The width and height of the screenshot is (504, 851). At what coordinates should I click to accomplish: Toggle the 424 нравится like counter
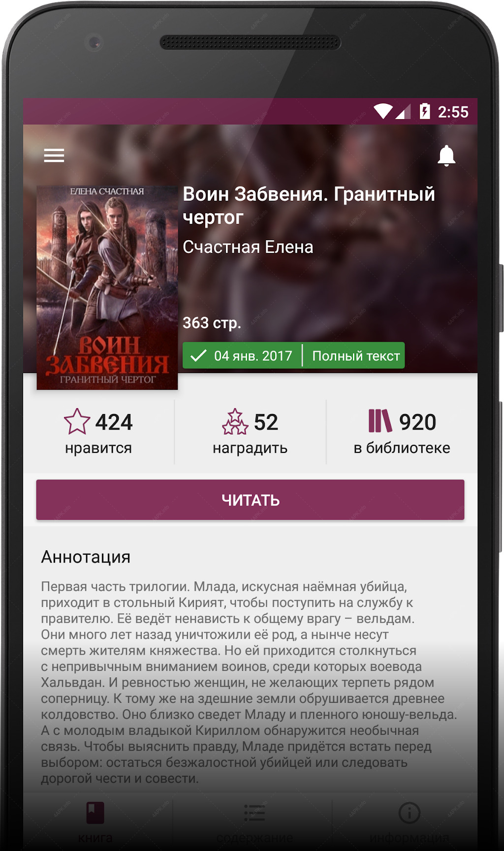click(98, 432)
